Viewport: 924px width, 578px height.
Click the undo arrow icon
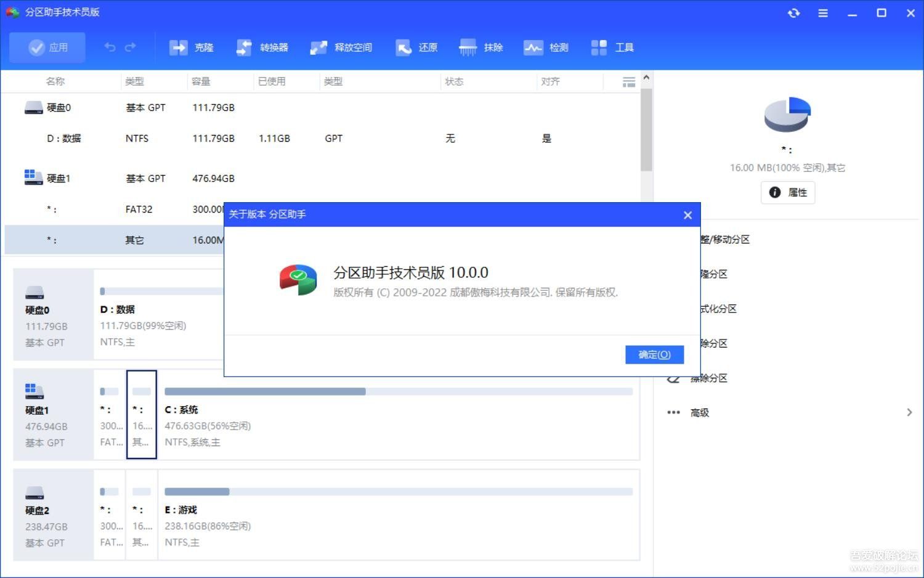[x=110, y=47]
